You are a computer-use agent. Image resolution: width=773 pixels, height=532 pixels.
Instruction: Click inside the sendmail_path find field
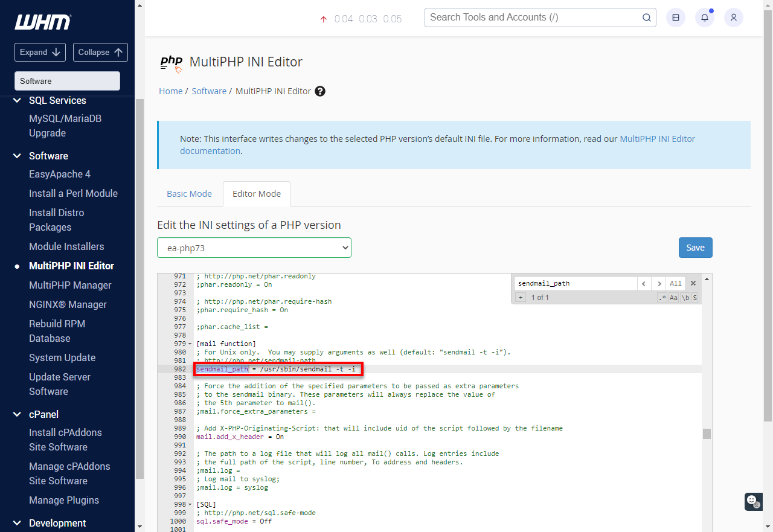574,283
